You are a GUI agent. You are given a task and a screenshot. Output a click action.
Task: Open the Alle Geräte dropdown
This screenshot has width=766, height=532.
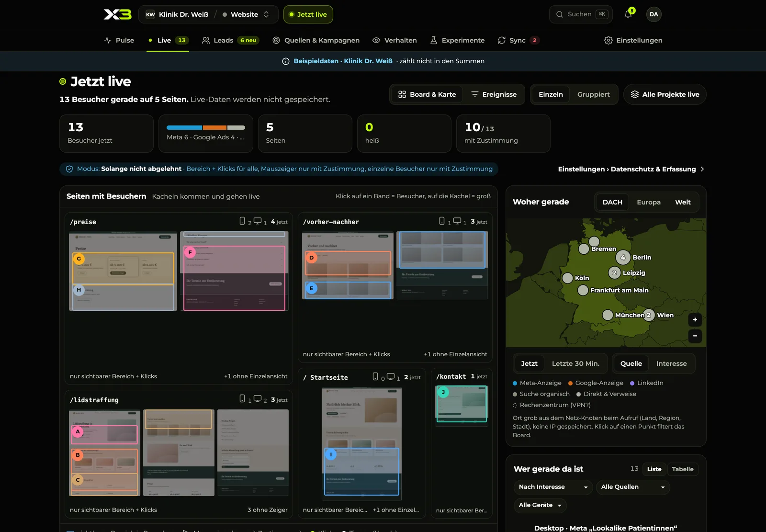pos(540,505)
